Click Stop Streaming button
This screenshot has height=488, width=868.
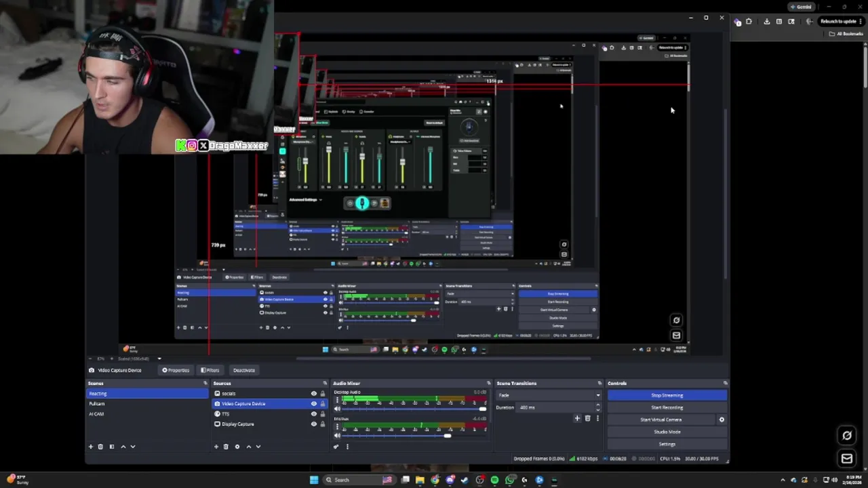667,395
